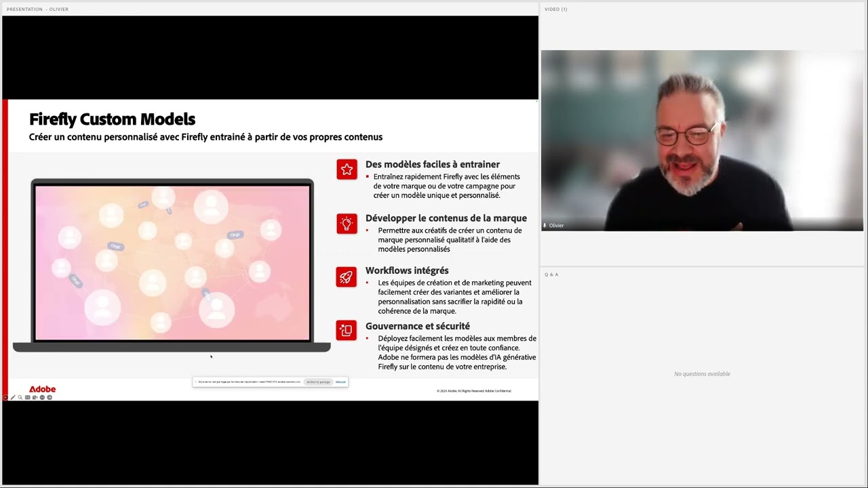Click the 'Gouvernance et sécurité' heading
This screenshot has width=868, height=488.
pos(418,326)
